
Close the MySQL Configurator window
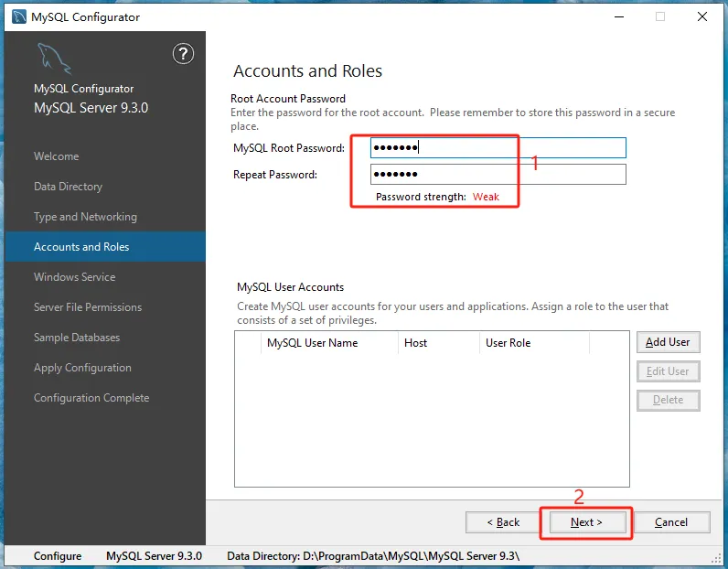pos(702,16)
